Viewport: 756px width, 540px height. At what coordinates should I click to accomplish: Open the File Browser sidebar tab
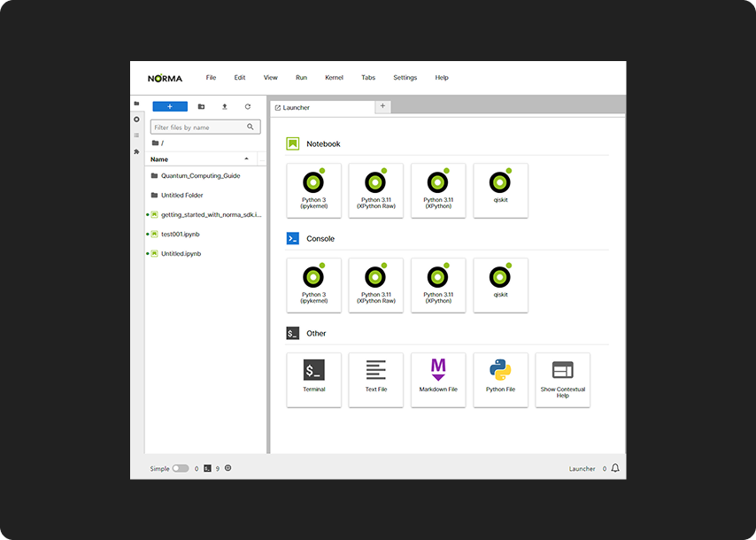136,104
